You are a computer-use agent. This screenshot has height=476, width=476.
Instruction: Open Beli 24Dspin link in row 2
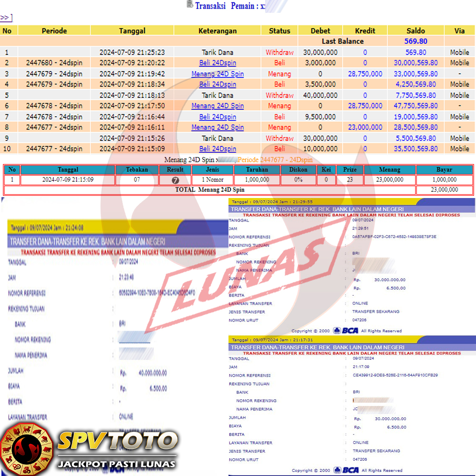tap(218, 63)
